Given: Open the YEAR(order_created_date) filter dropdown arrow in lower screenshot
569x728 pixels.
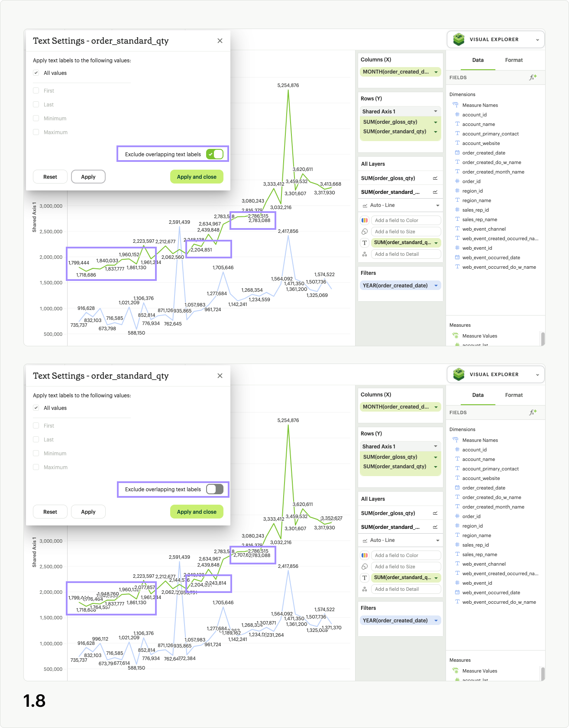Looking at the screenshot, I should click(x=436, y=621).
